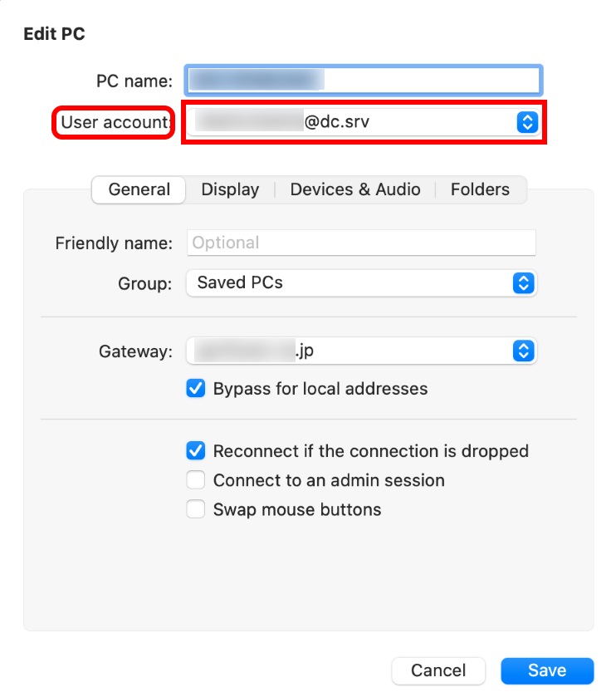This screenshot has height=697, width=616.
Task: Open the Devices & Audio tab
Action: click(x=355, y=189)
